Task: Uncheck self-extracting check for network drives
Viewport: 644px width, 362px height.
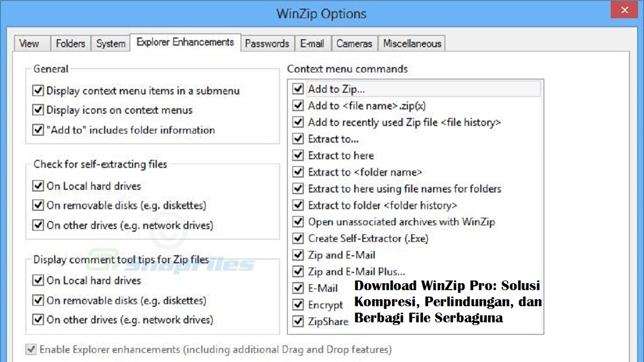Action: tap(38, 225)
